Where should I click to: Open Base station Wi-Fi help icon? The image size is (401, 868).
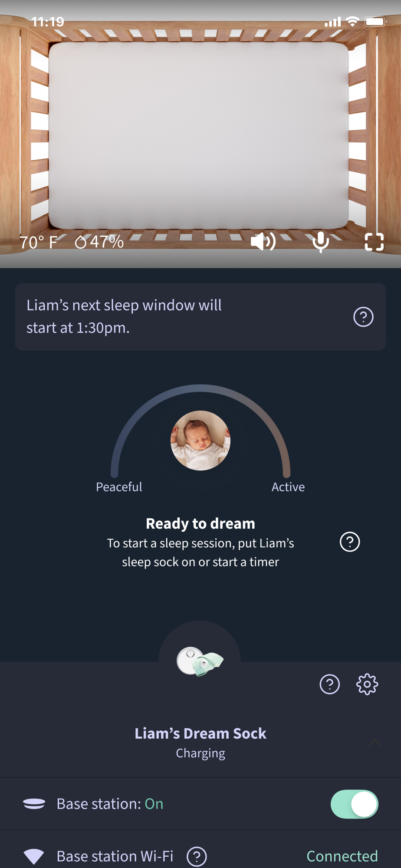coord(197,856)
